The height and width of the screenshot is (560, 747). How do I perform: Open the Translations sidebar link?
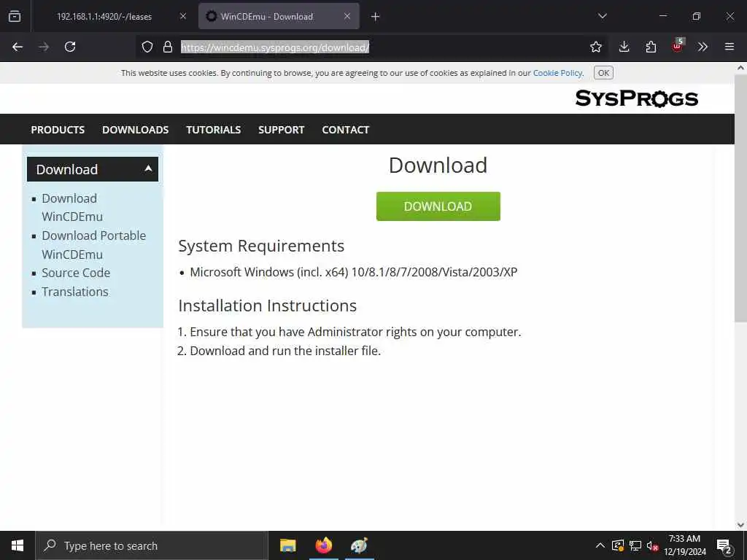click(75, 292)
